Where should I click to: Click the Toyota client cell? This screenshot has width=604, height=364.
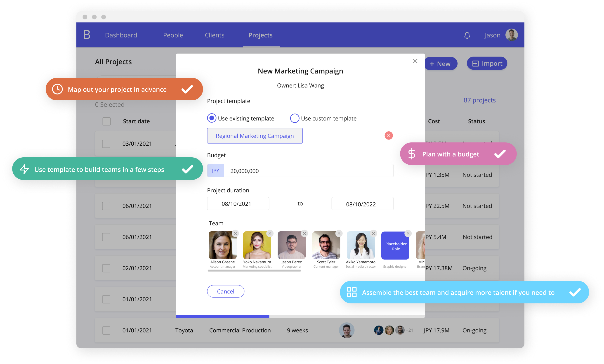coord(184,330)
